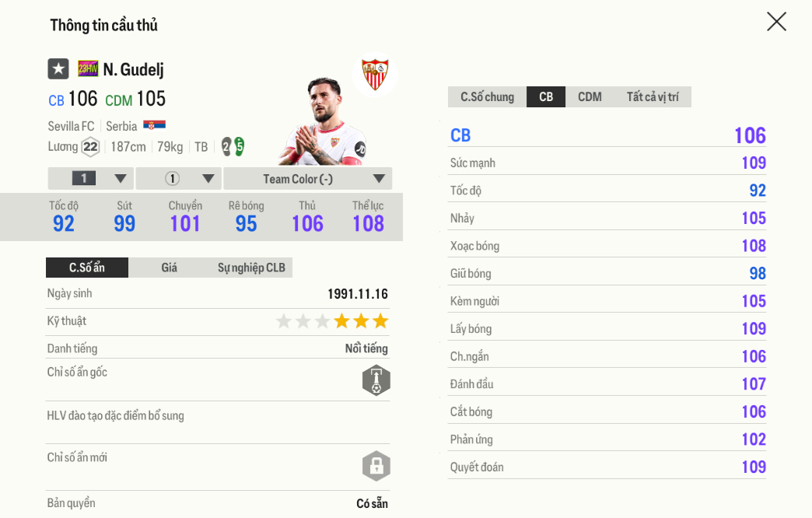Show the CDM position stats tab
The width and height of the screenshot is (812, 518).
coord(590,97)
